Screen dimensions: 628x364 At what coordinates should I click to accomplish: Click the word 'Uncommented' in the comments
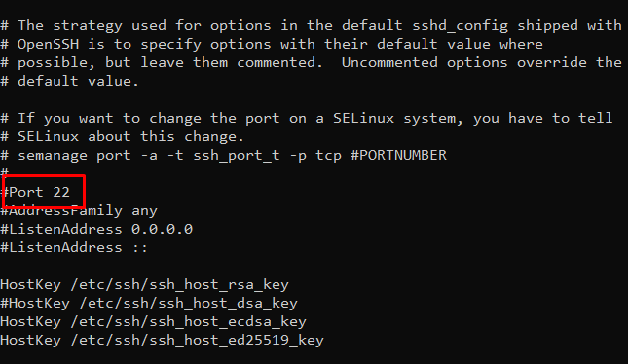tap(389, 63)
